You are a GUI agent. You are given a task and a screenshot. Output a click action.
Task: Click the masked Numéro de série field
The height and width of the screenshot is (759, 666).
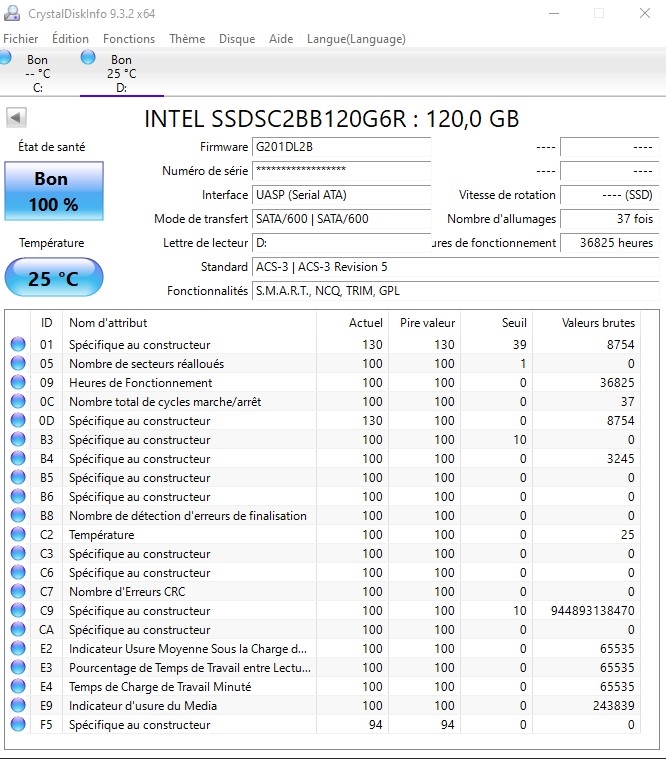click(x=340, y=171)
